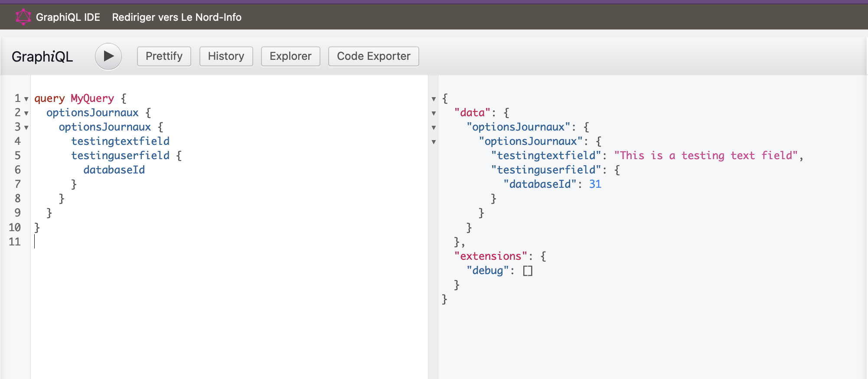This screenshot has height=379, width=868.
Task: Click testinguserfield in the query editor
Action: coord(120,156)
